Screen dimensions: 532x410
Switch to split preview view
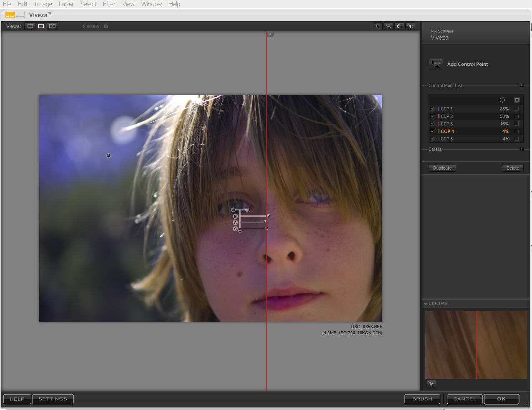click(x=41, y=26)
